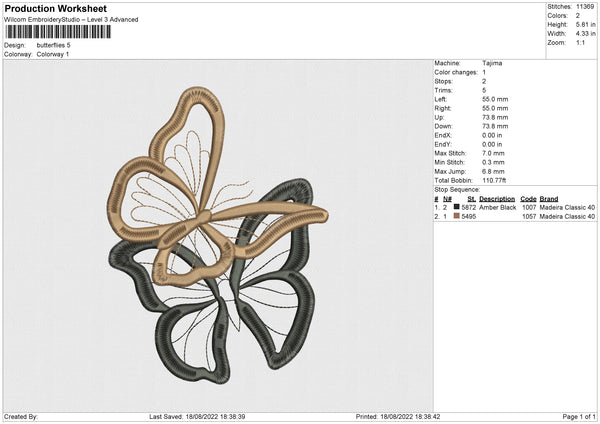
Task: Select the Stitches count 11369
Action: [585, 7]
